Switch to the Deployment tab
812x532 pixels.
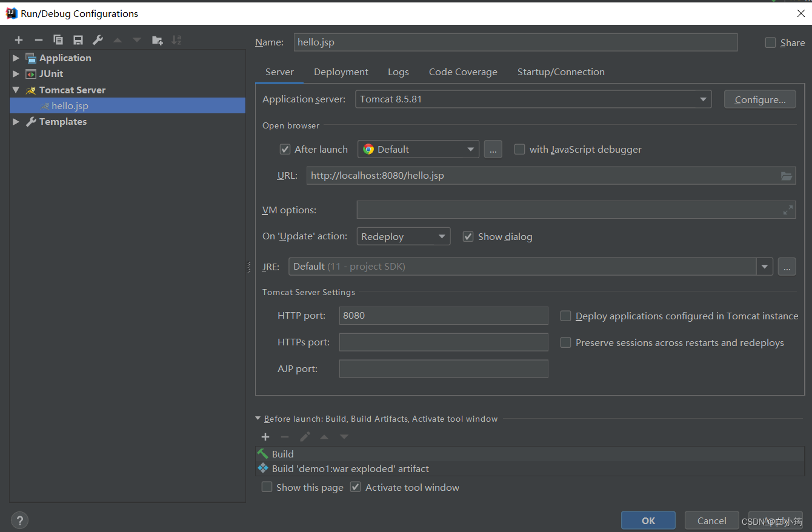click(341, 72)
